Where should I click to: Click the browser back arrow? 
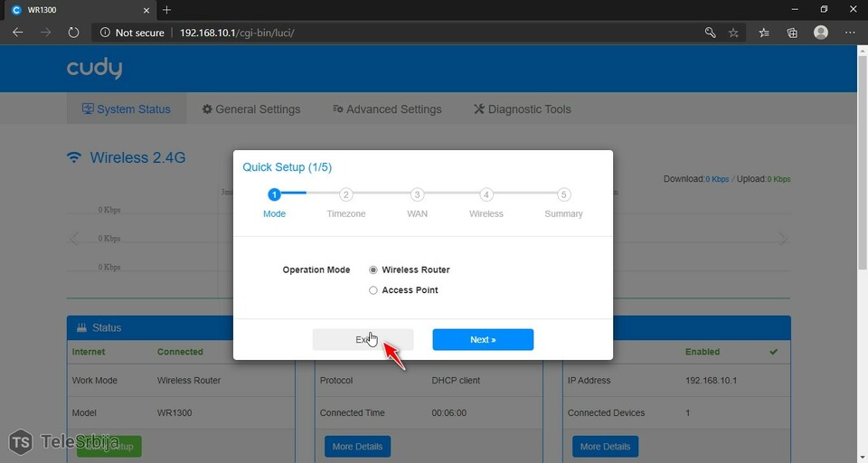click(x=17, y=33)
